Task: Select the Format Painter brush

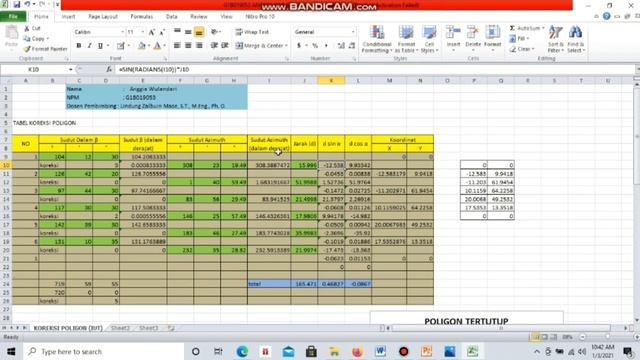Action: point(27,49)
